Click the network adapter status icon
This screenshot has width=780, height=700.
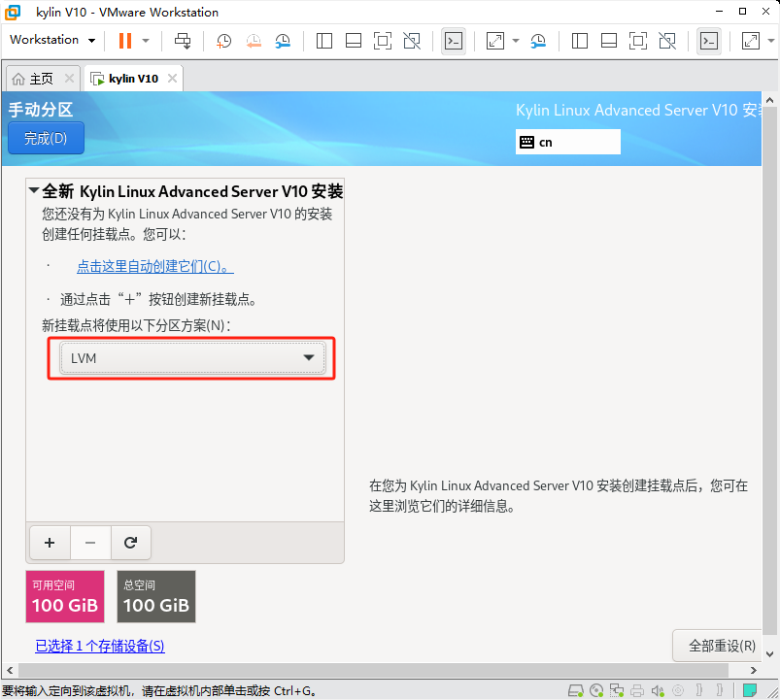(x=617, y=690)
